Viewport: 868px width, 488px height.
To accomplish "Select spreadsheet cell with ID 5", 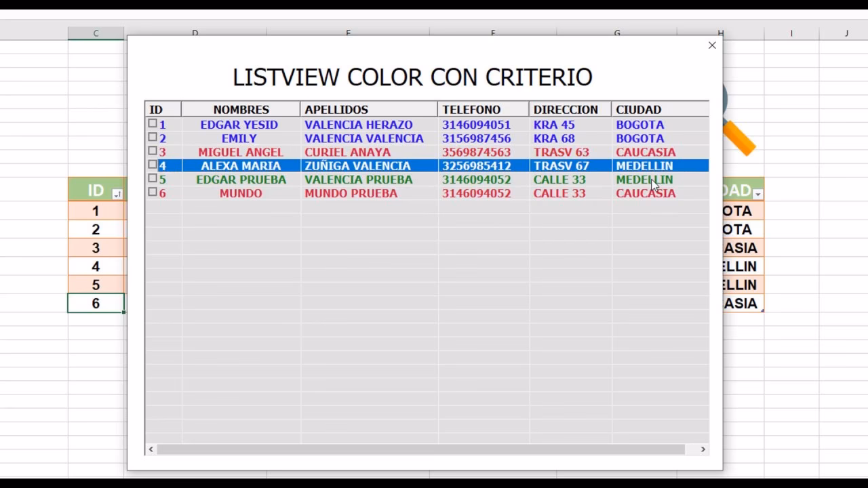I will 96,285.
